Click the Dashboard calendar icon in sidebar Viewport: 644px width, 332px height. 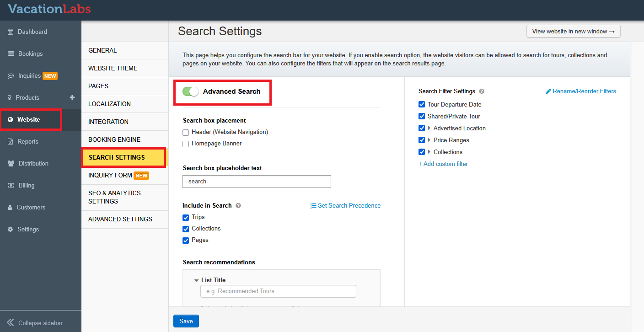[x=11, y=32]
